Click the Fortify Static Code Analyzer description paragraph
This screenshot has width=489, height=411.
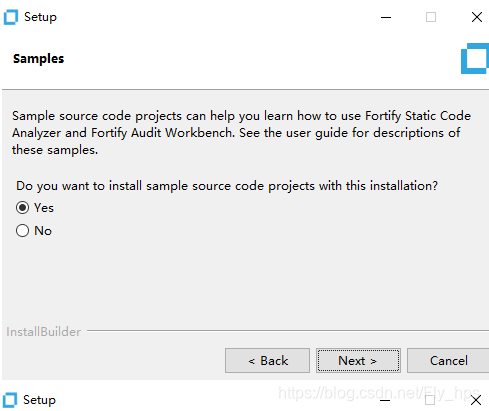point(241,133)
